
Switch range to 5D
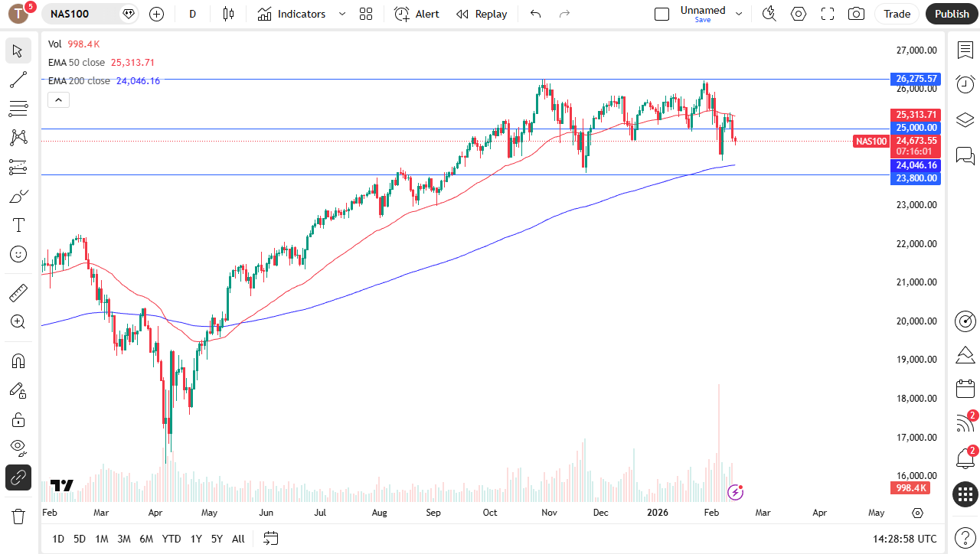click(x=80, y=539)
